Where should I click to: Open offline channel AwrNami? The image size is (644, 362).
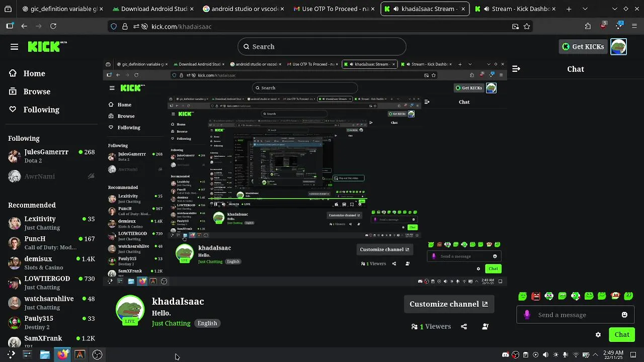pyautogui.click(x=51, y=176)
